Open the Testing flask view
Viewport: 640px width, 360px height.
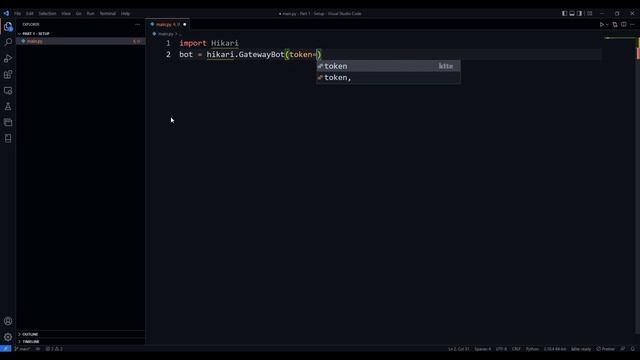8,107
